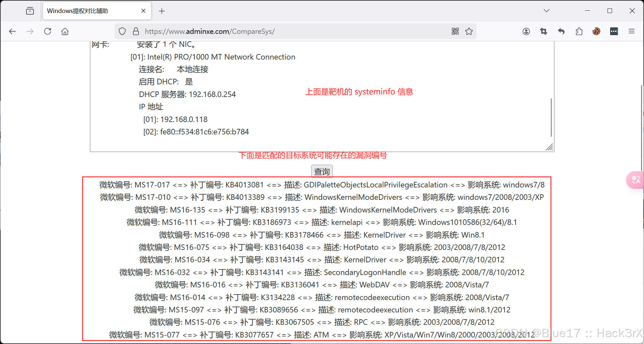
Task: Open the cookie extension icon
Action: point(596,31)
